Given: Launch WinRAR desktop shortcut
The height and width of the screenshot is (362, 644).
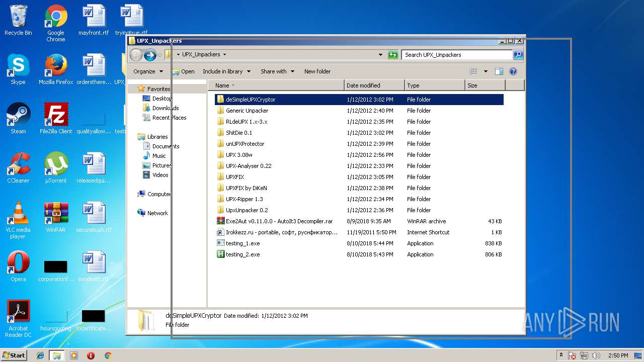Looking at the screenshot, I should click(x=56, y=217).
